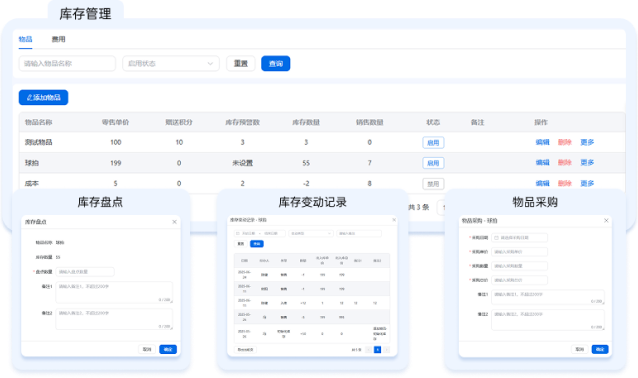Click the blue query button in 库存变动记录
Screen dimensions: 638x378
coord(256,244)
